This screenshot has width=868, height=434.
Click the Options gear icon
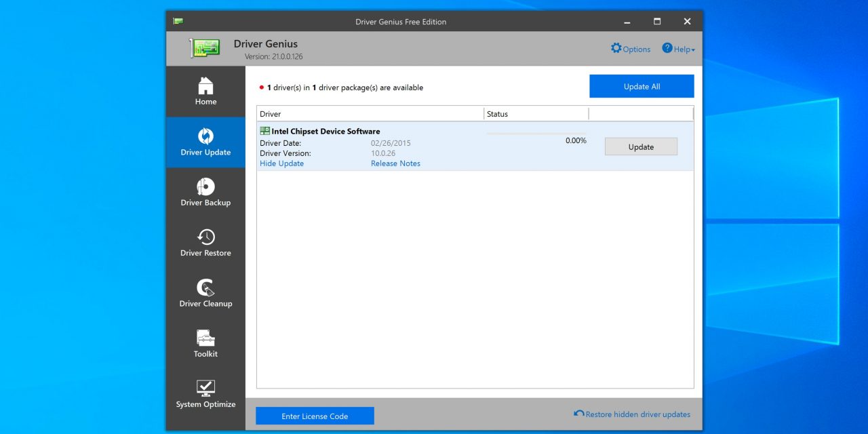pos(616,48)
